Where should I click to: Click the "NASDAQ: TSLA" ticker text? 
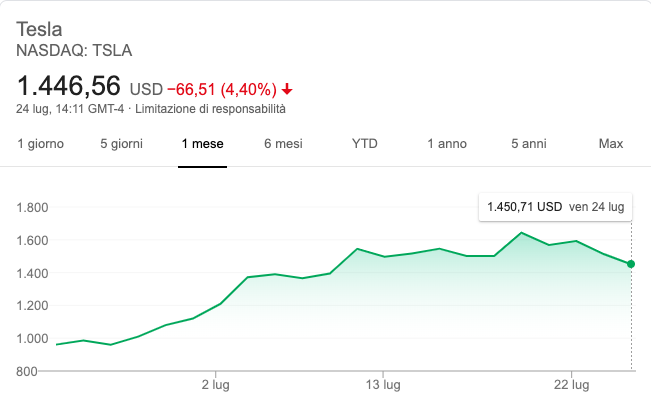tap(75, 50)
